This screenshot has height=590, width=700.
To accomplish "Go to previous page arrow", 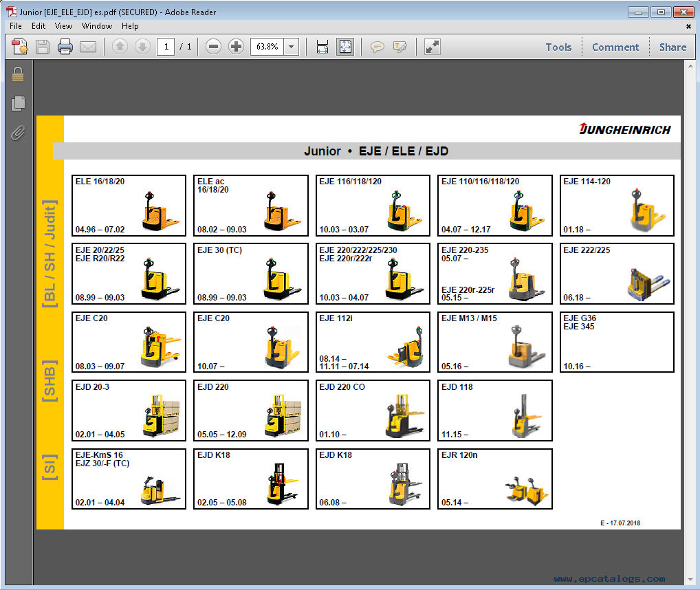I will 120,46.
